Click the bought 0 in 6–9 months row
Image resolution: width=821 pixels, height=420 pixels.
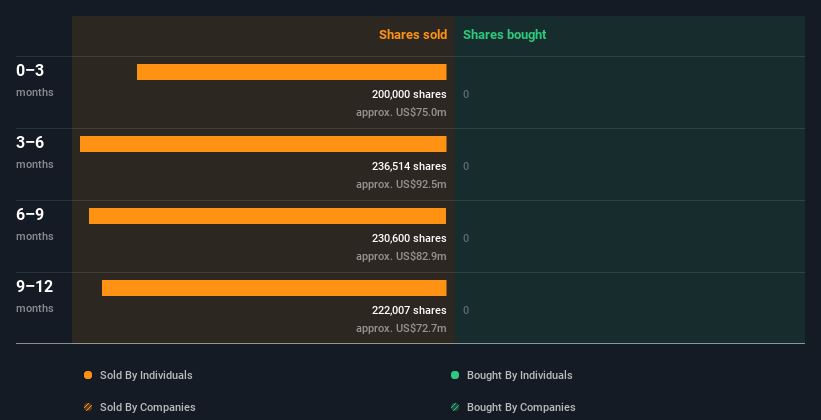tap(466, 239)
